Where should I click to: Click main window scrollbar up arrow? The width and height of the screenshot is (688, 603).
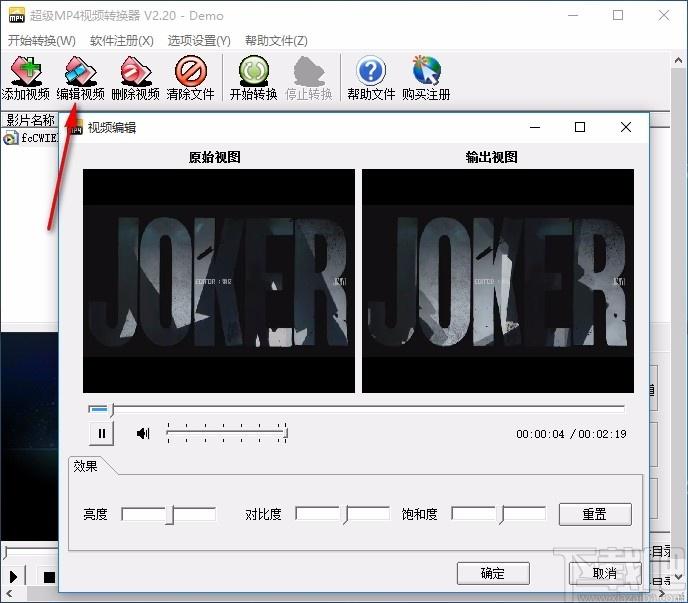click(x=678, y=61)
